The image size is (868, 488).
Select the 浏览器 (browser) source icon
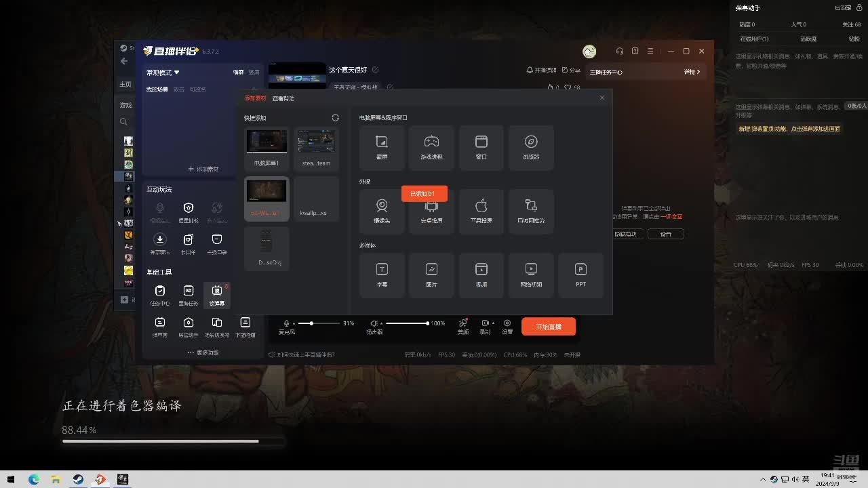click(531, 146)
